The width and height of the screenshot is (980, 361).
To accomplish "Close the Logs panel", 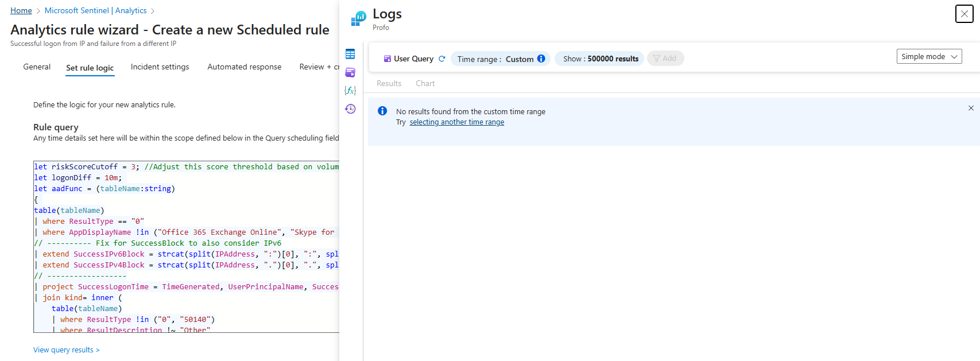I will [964, 14].
